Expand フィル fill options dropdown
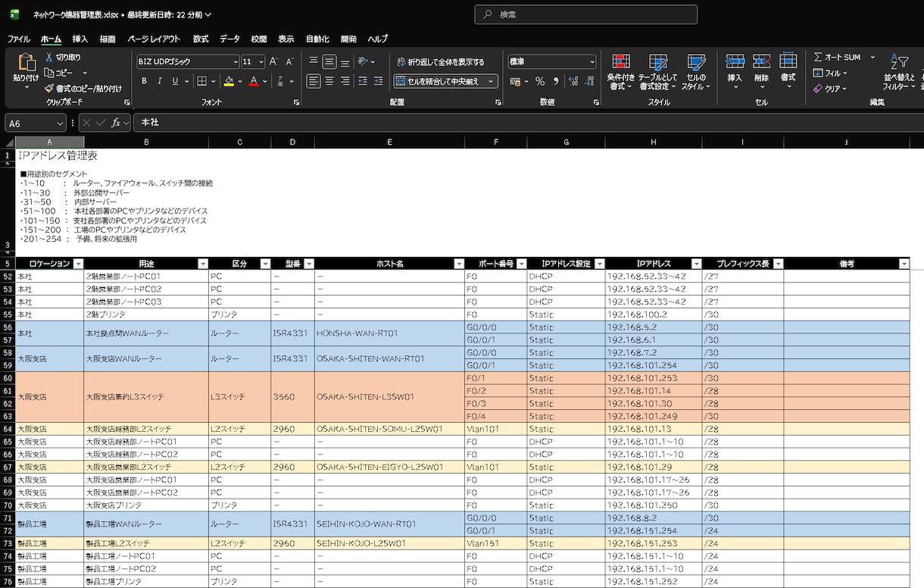 pyautogui.click(x=845, y=73)
